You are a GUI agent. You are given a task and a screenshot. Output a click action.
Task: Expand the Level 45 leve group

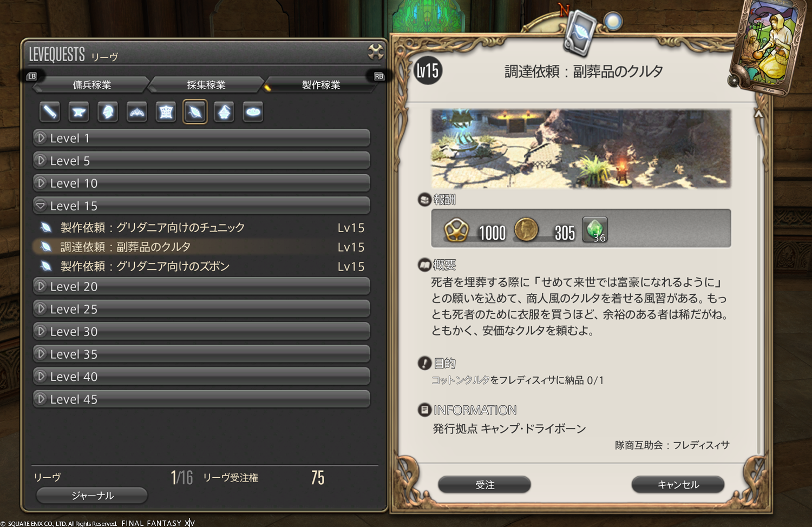pyautogui.click(x=201, y=399)
